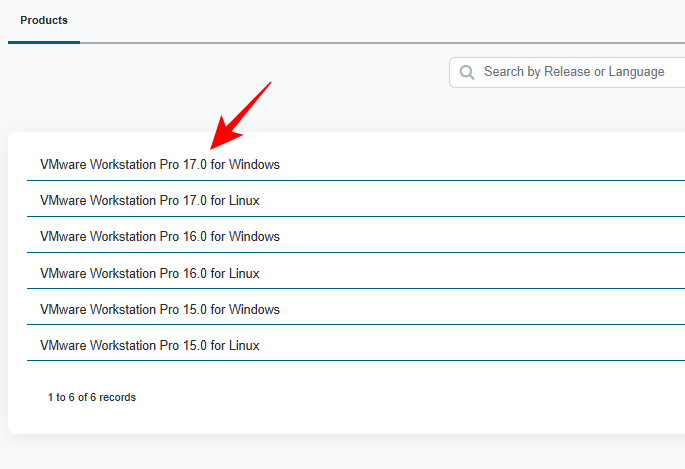Click the tail end of the red arrow
The image size is (685, 469).
coord(269,84)
